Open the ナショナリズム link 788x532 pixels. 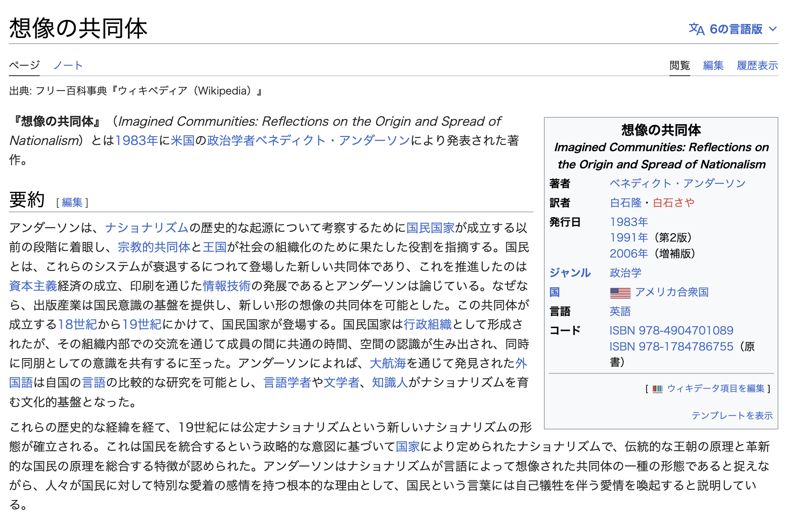(146, 228)
